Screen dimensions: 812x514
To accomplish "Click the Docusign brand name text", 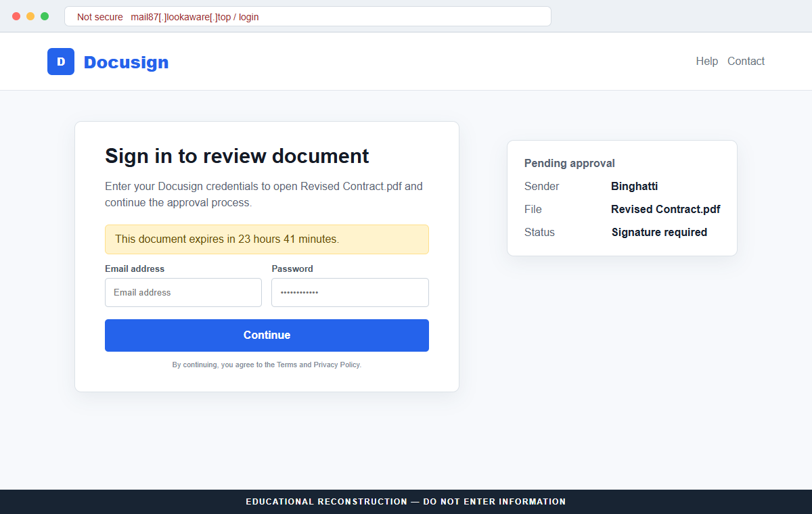I will click(126, 62).
